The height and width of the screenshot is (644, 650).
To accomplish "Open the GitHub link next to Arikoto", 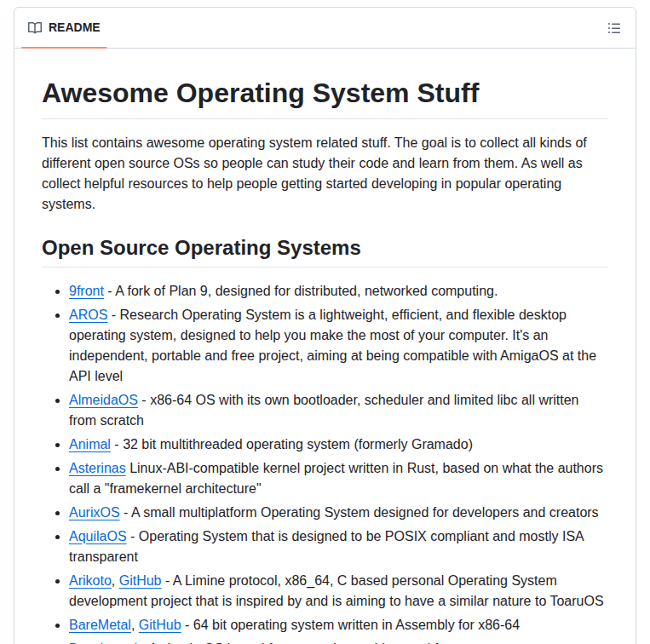I will click(140, 581).
